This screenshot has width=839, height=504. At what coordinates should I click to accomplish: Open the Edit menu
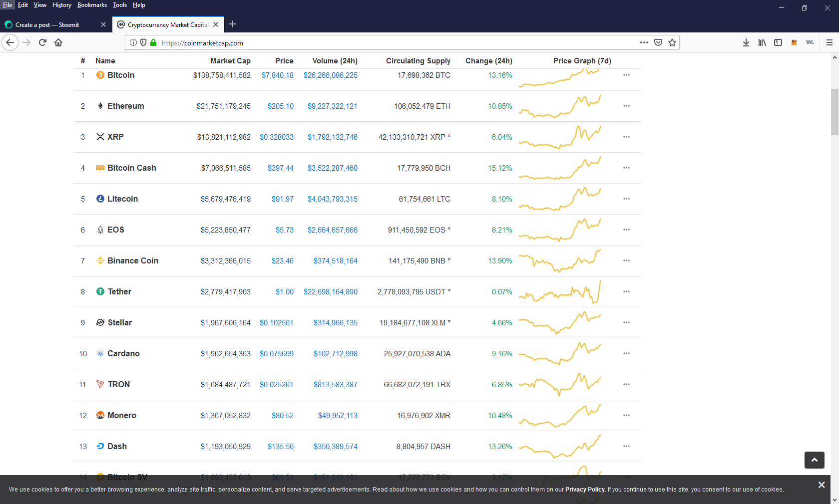(23, 5)
